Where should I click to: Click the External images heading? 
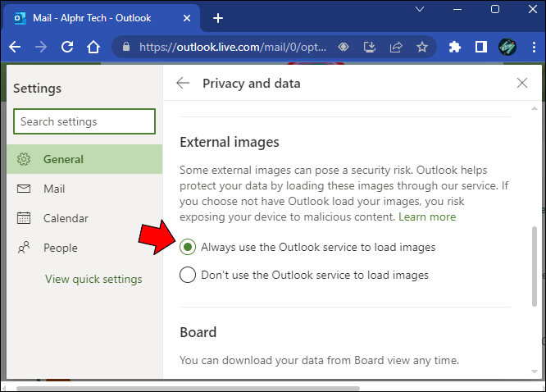tap(229, 142)
